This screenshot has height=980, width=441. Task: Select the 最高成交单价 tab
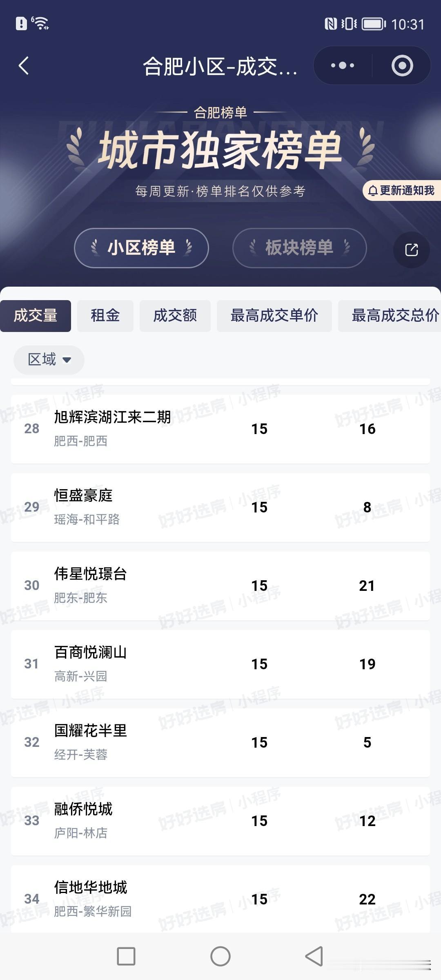[x=274, y=316]
